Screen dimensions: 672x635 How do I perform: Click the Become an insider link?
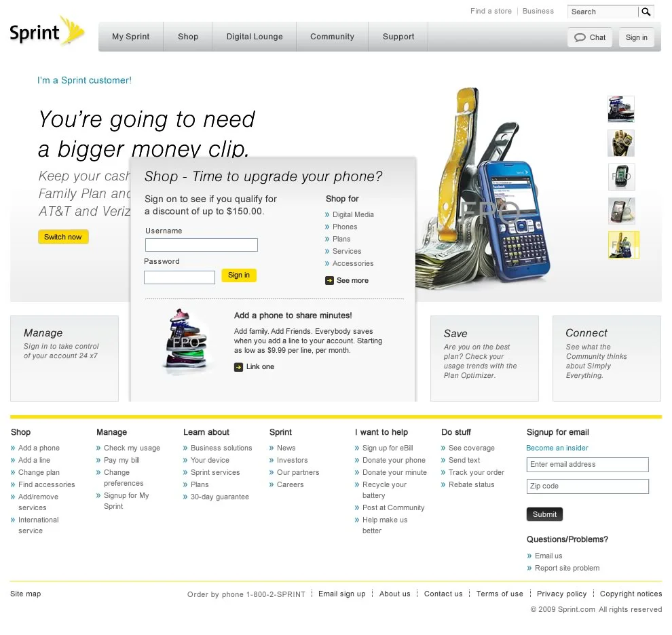(x=557, y=448)
